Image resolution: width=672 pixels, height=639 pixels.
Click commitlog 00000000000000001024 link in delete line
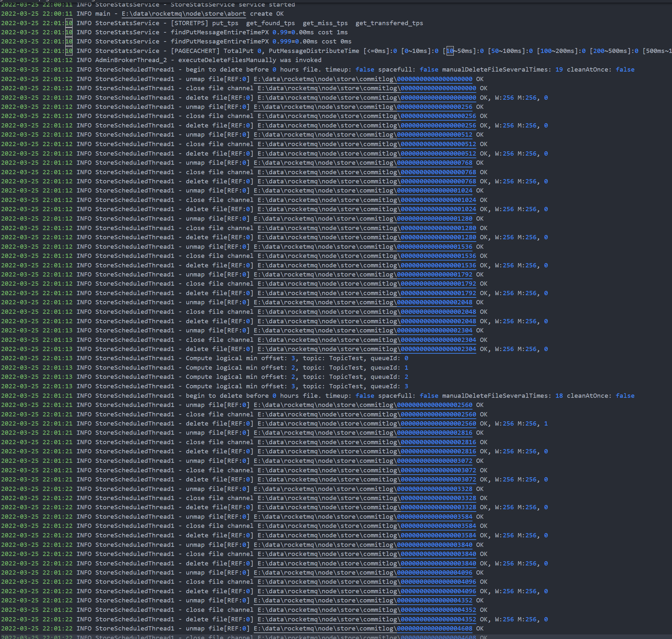(x=438, y=209)
